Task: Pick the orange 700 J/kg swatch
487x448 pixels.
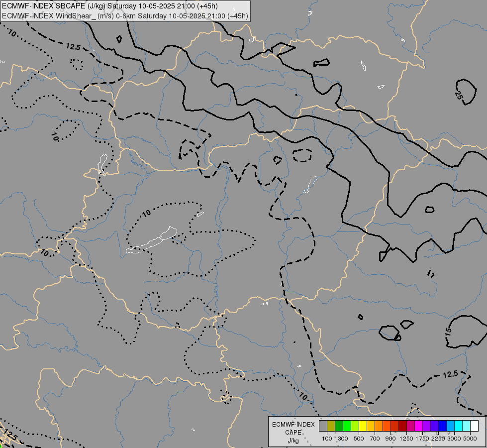Action: click(379, 426)
